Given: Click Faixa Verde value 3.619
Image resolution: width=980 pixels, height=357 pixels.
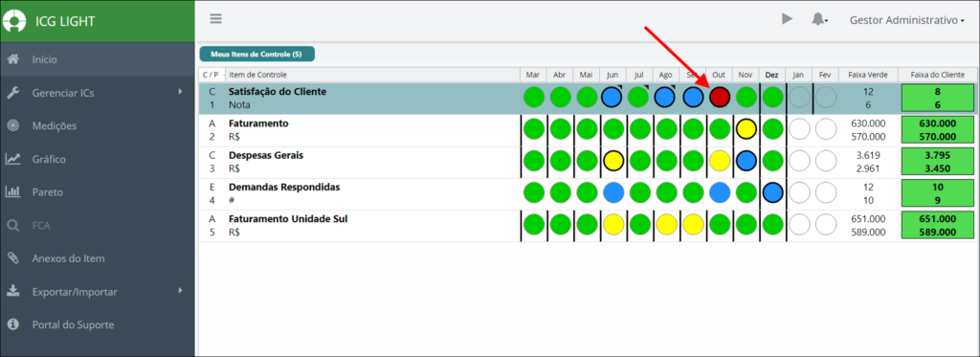Looking at the screenshot, I should click(868, 155).
